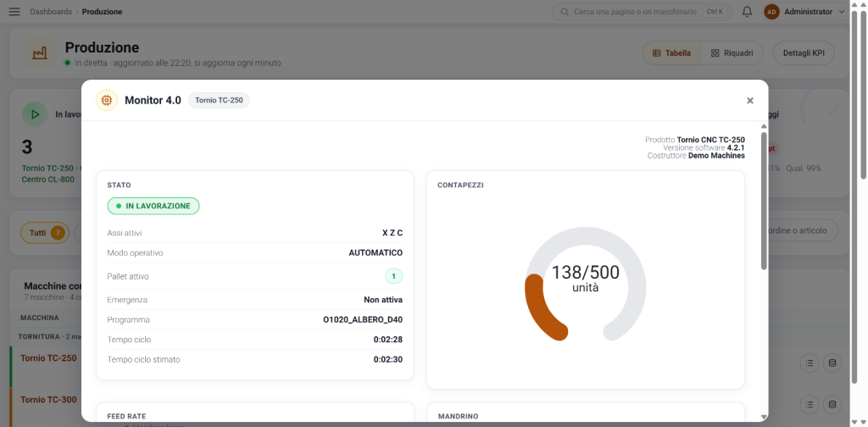
Task: Open the notifications bell
Action: (747, 12)
